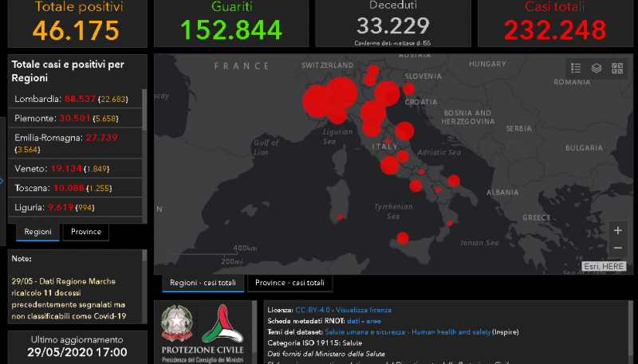The height and width of the screenshot is (364, 638).
Task: Open the Human health and safety link
Action: pos(449,331)
